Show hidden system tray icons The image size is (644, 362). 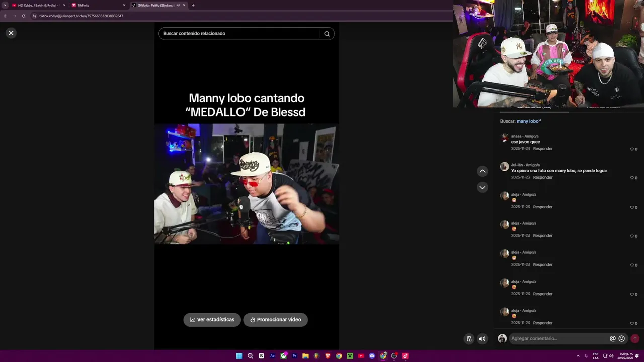(x=578, y=356)
